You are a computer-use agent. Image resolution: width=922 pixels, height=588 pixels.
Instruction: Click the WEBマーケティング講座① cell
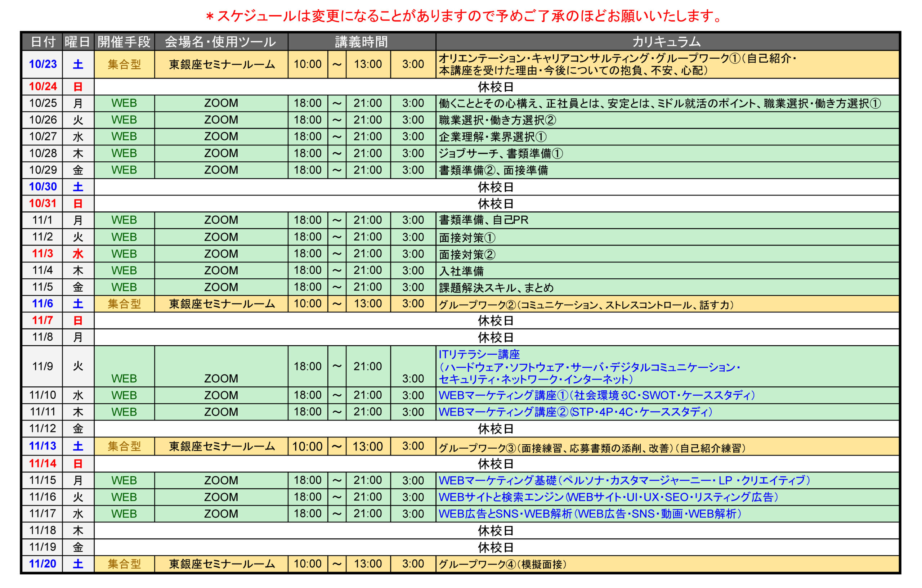pyautogui.click(x=667, y=395)
